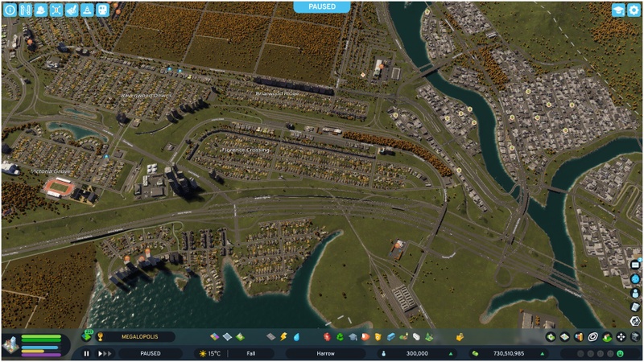Open the Roads build menu
The height and width of the screenshot is (362, 644).
point(270,337)
